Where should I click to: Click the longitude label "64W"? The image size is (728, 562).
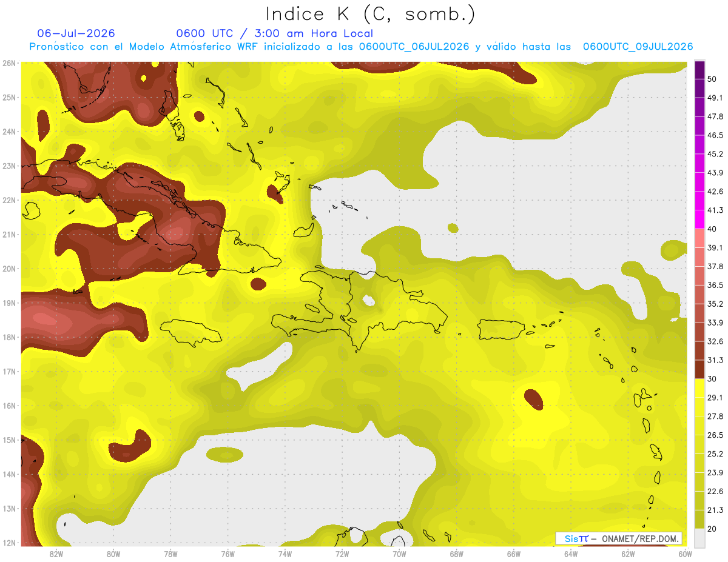(x=571, y=554)
